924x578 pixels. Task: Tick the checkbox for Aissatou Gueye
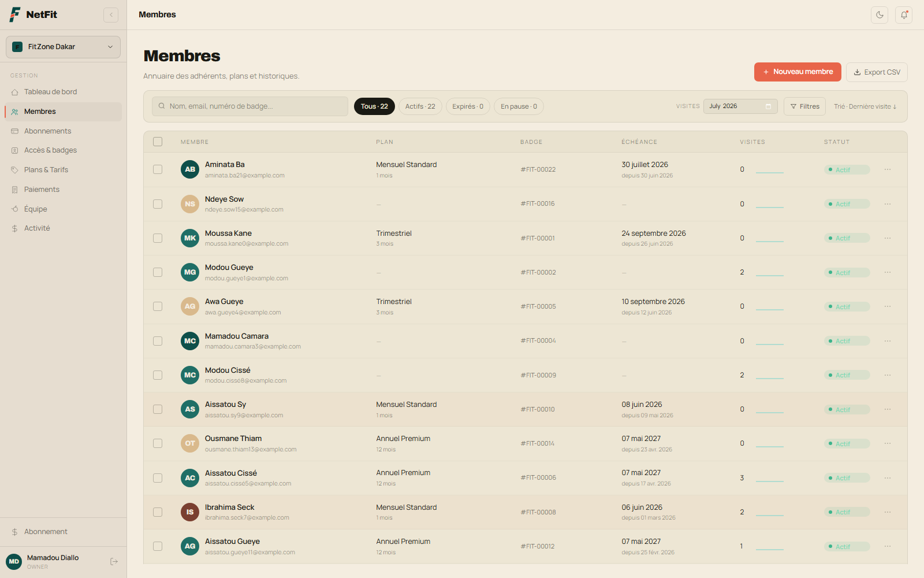point(158,546)
